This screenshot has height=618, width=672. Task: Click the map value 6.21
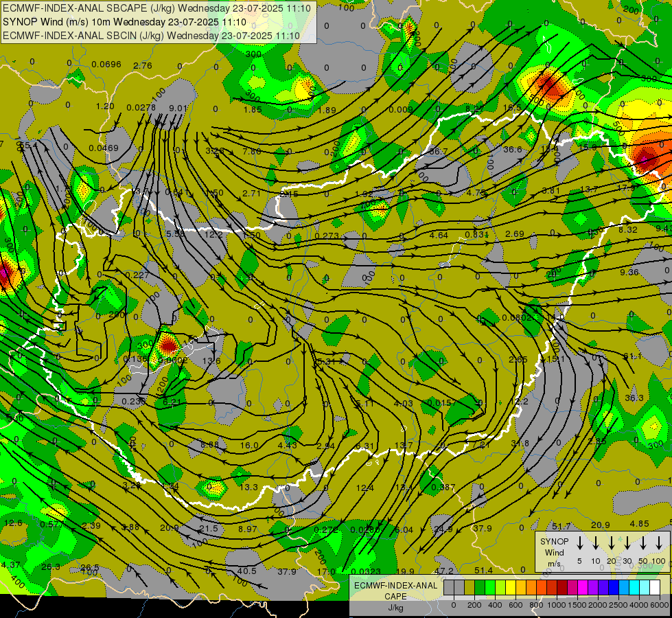(172, 402)
